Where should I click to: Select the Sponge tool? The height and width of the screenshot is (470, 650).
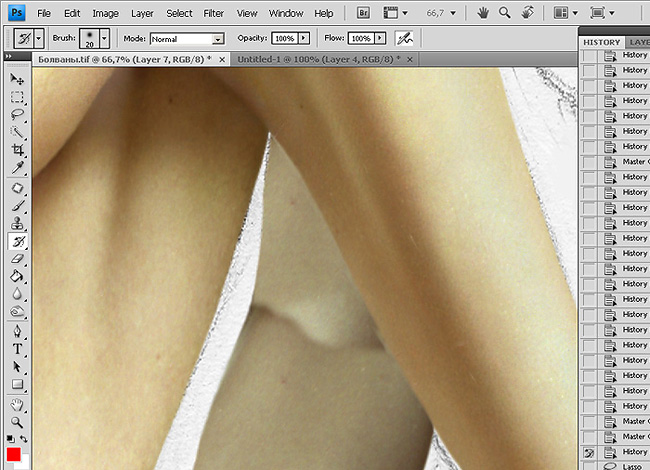pyautogui.click(x=17, y=311)
